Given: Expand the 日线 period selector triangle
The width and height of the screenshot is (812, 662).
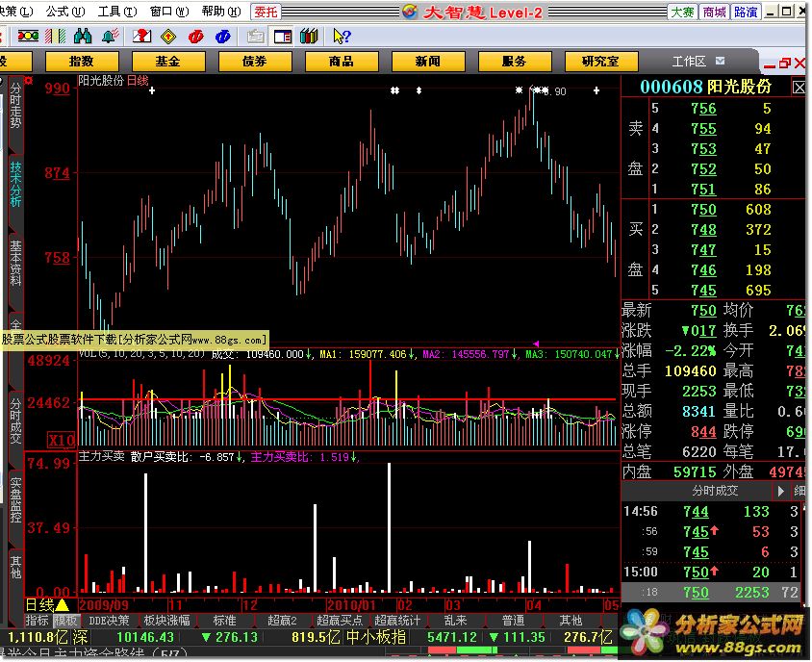Looking at the screenshot, I should (x=63, y=605).
